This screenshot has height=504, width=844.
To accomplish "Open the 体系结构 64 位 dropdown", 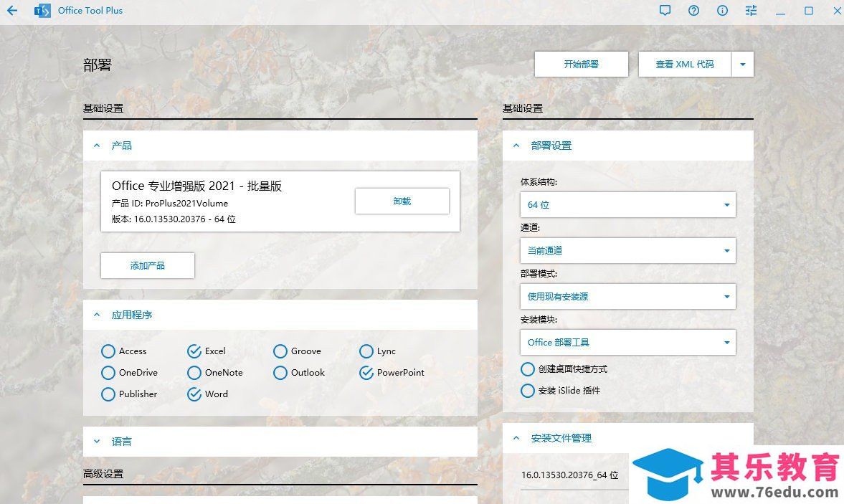I will [627, 205].
